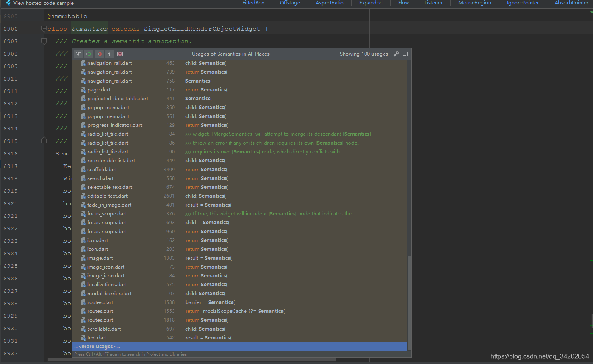Select routes.dart usage at line 1538
Screen dimensions: 593x364
tap(240, 302)
